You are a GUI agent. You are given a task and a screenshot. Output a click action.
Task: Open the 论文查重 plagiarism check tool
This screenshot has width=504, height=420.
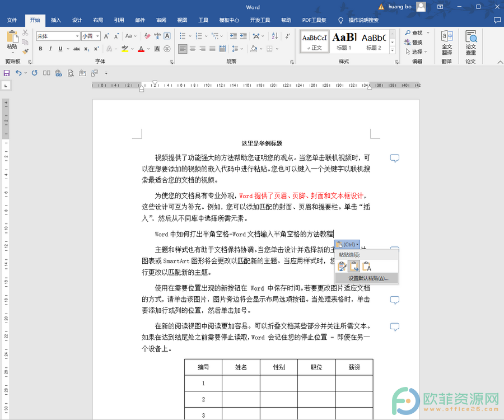click(x=471, y=43)
